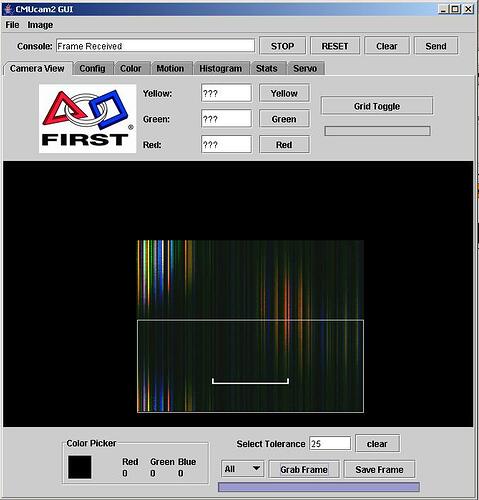Open the Servo tab
This screenshot has width=479, height=500.
305,68
